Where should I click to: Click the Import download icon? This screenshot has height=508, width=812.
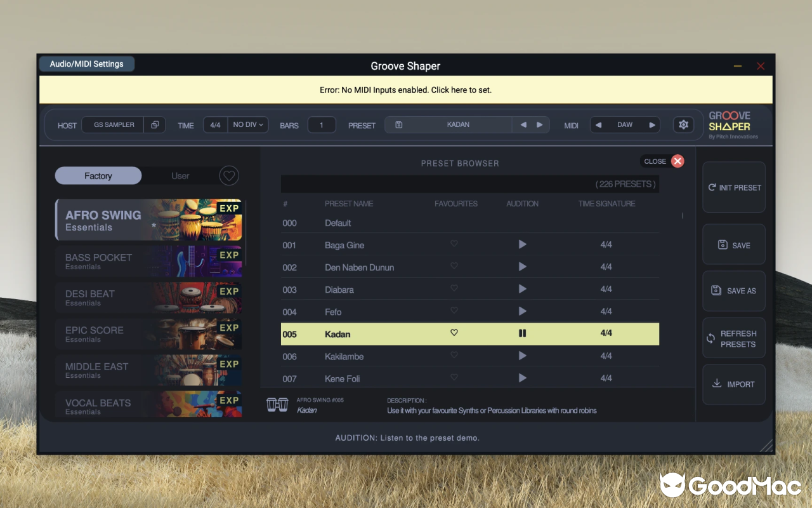716,384
